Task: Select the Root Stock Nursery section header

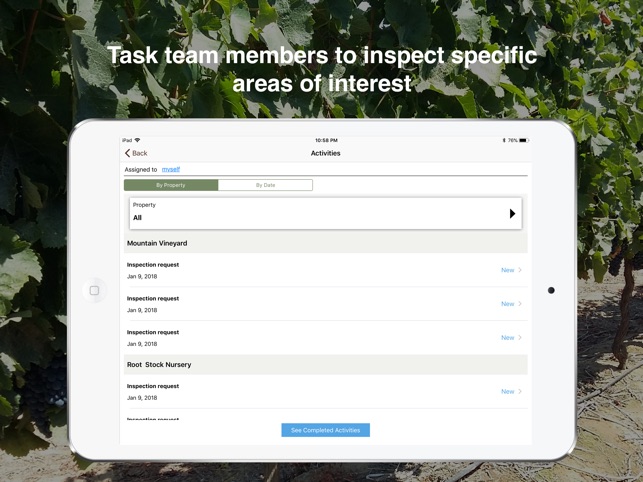Action: (x=326, y=365)
